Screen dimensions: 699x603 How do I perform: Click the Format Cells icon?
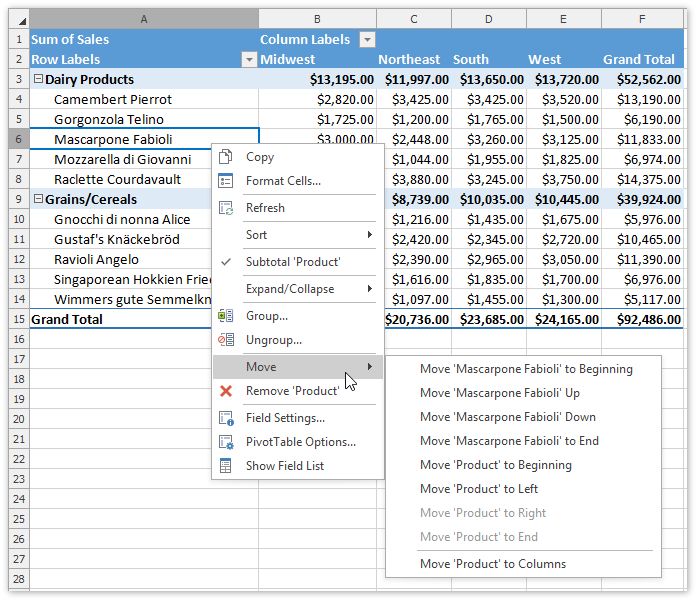[x=226, y=181]
